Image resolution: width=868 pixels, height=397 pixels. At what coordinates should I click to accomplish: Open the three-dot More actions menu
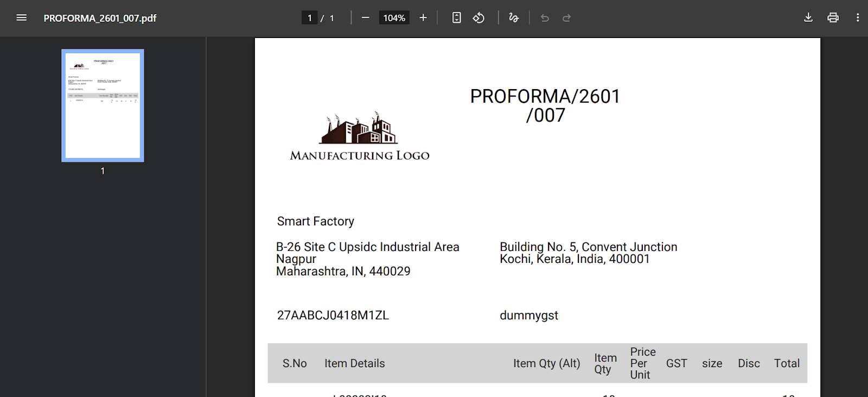[858, 18]
